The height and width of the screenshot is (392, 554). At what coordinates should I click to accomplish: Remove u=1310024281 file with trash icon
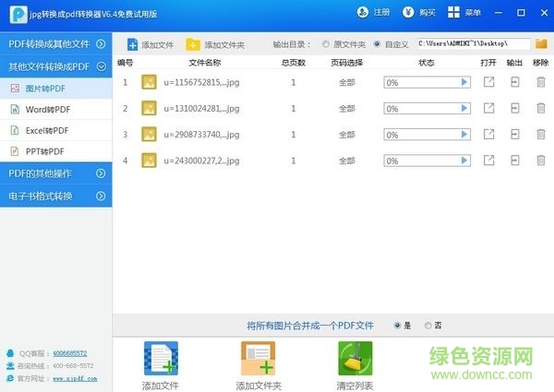(541, 108)
